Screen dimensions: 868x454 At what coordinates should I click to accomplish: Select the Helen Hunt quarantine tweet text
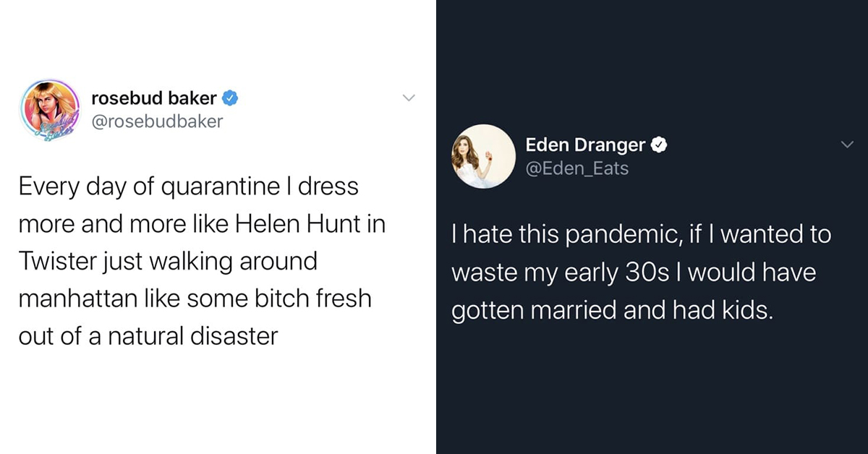(x=202, y=261)
